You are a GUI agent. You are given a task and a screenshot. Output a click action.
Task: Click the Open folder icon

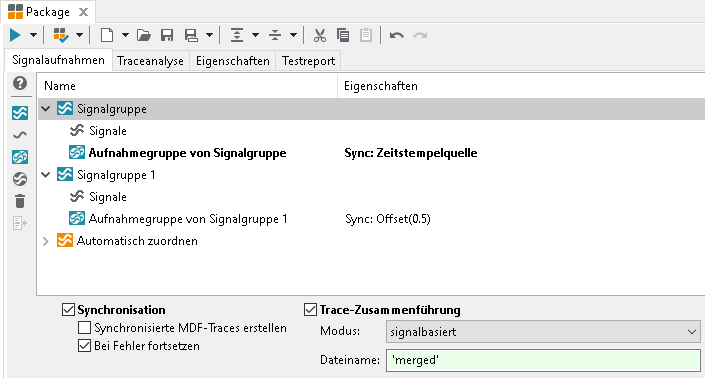point(144,35)
